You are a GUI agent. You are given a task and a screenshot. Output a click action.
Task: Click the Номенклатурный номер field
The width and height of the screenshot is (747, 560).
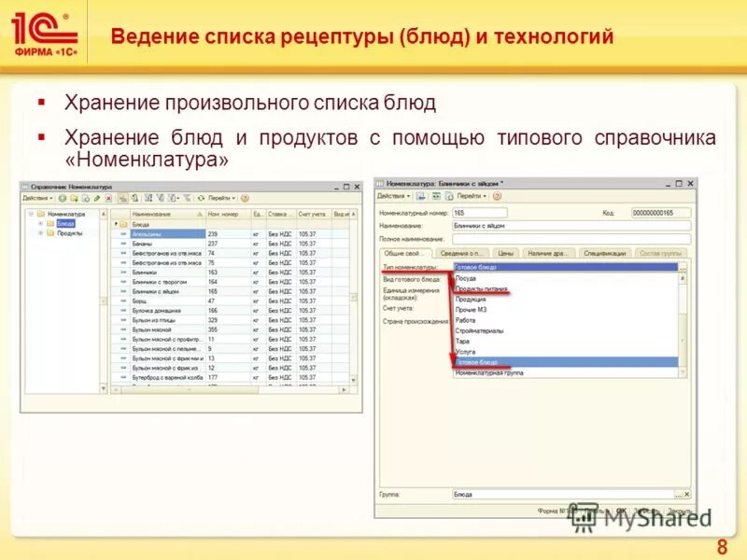coord(479,213)
